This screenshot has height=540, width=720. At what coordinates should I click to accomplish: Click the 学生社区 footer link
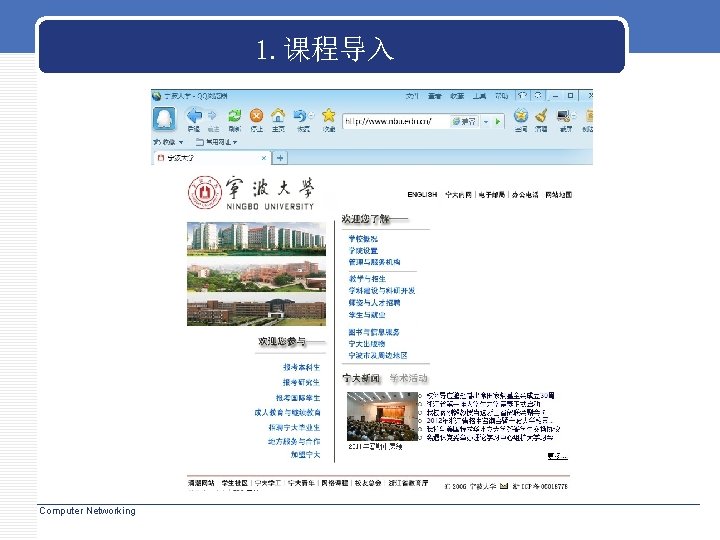click(235, 483)
